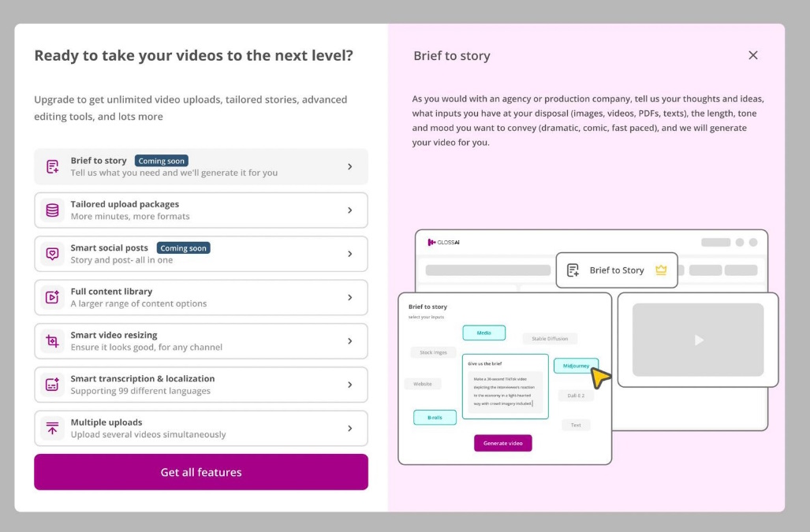Click the Multiple uploads arrow icon
Viewport: 810px width, 532px height.
[x=52, y=428]
